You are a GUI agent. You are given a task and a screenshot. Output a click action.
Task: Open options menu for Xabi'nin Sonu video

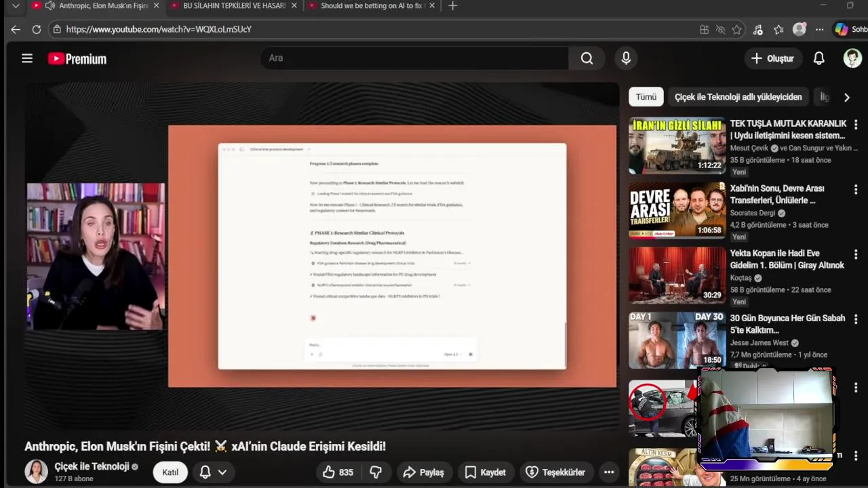(x=856, y=190)
